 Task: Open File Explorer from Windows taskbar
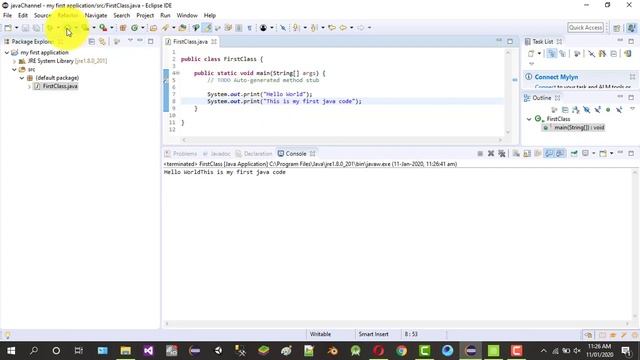point(125,351)
